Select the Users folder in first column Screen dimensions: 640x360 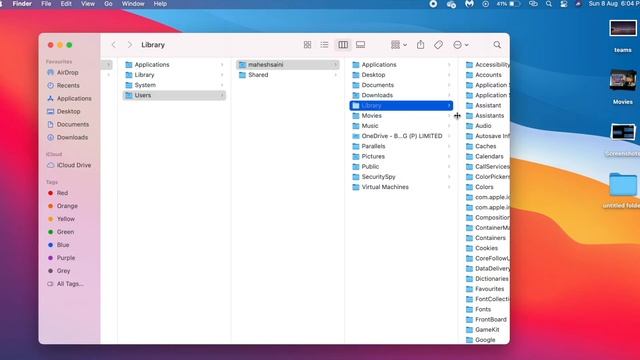point(174,96)
